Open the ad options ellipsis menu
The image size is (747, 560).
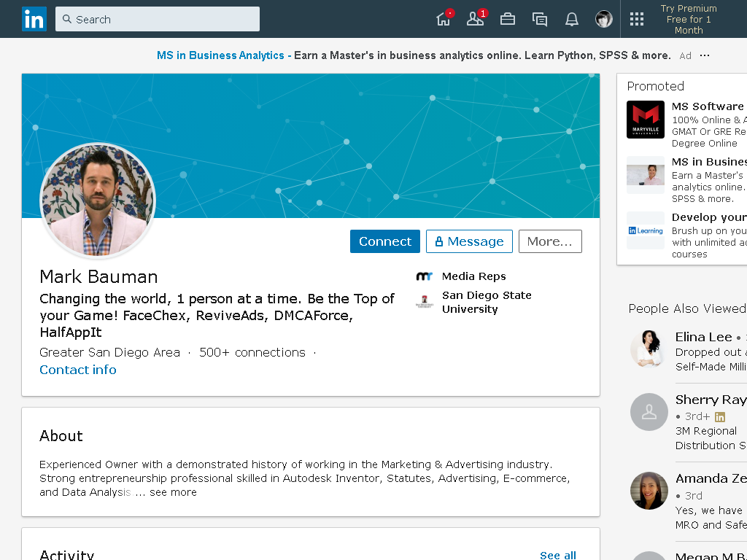pyautogui.click(x=705, y=55)
